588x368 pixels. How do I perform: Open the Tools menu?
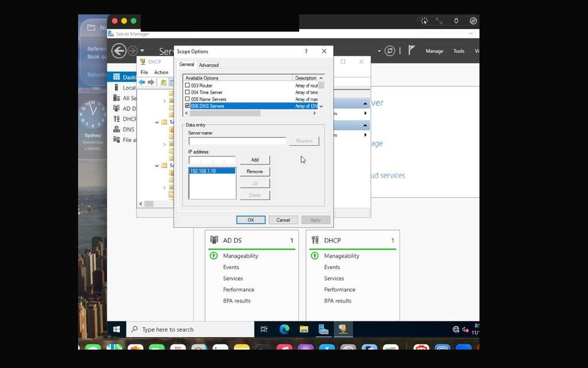[x=459, y=51]
